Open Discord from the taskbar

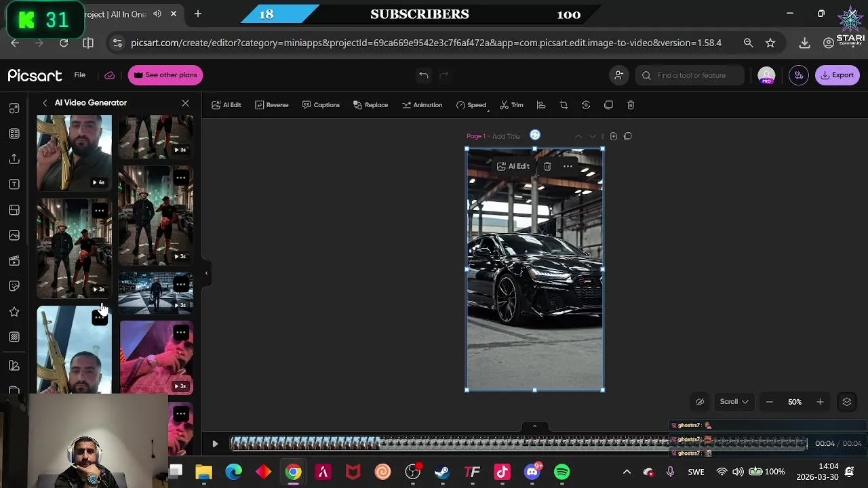tap(532, 472)
